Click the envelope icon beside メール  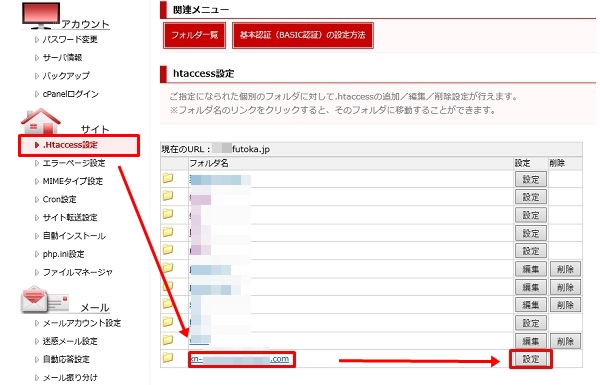(x=45, y=299)
